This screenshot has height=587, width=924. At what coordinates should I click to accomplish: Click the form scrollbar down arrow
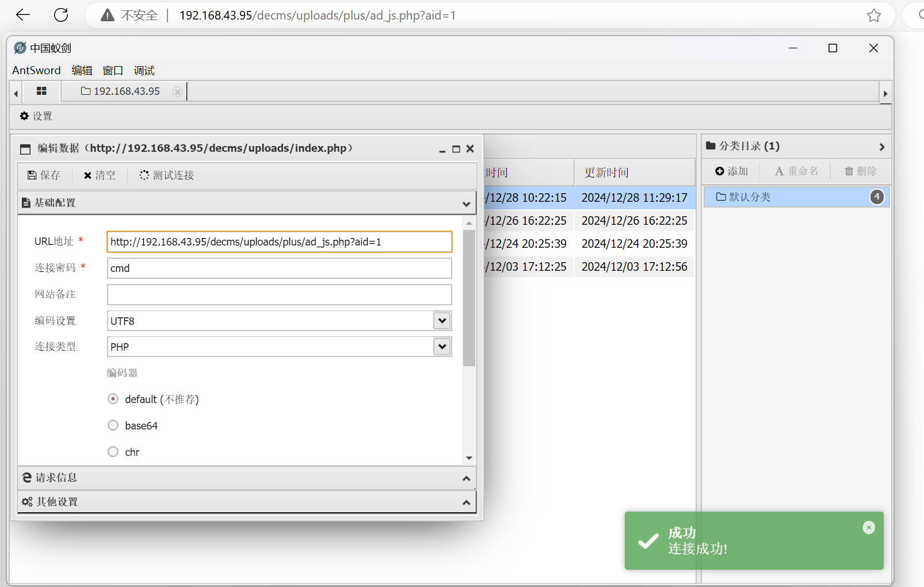(469, 458)
